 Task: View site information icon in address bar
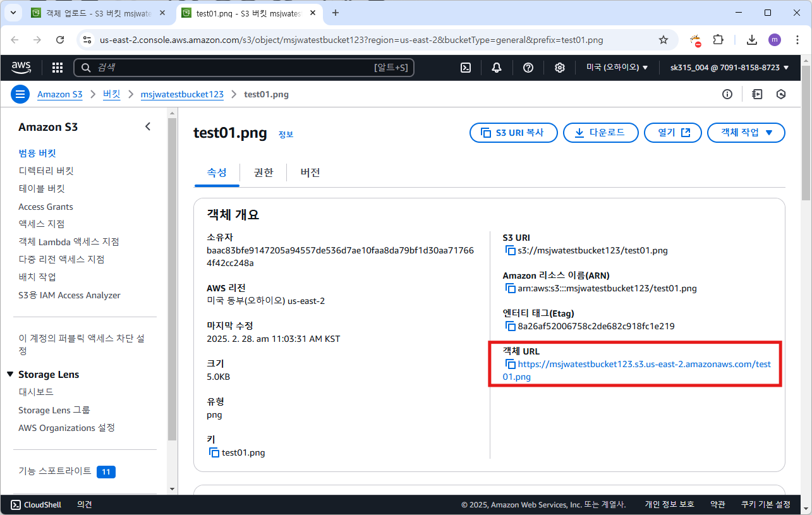[87, 40]
